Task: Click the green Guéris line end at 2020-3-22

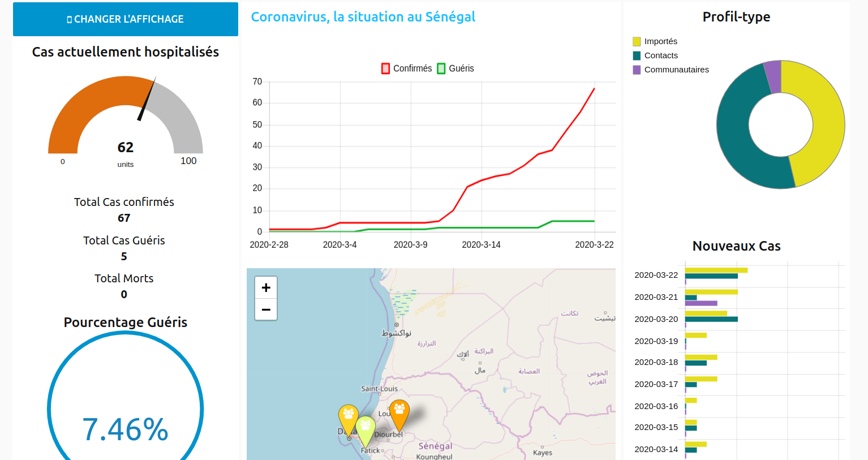Action: [594, 221]
